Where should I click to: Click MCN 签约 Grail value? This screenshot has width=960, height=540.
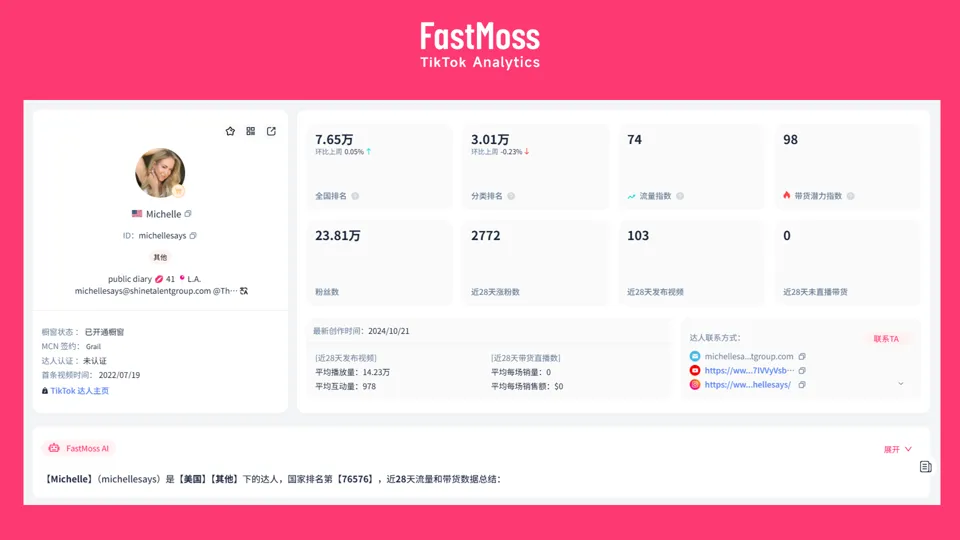click(94, 347)
